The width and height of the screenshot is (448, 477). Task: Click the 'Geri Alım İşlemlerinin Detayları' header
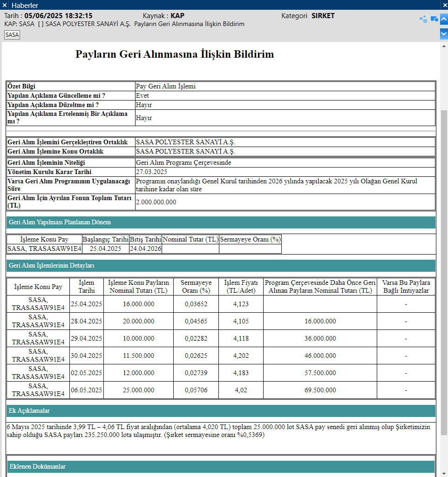(221, 266)
